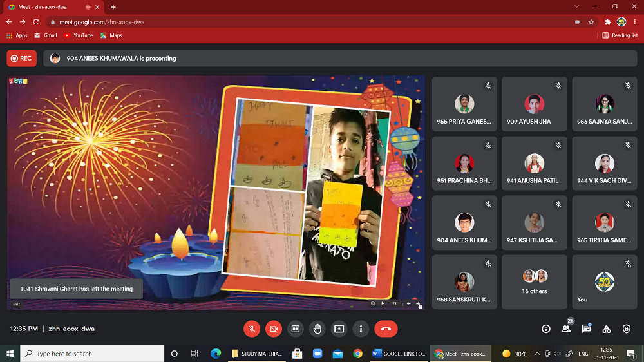Open the chat panel
The height and width of the screenshot is (362, 644).
coord(586,329)
